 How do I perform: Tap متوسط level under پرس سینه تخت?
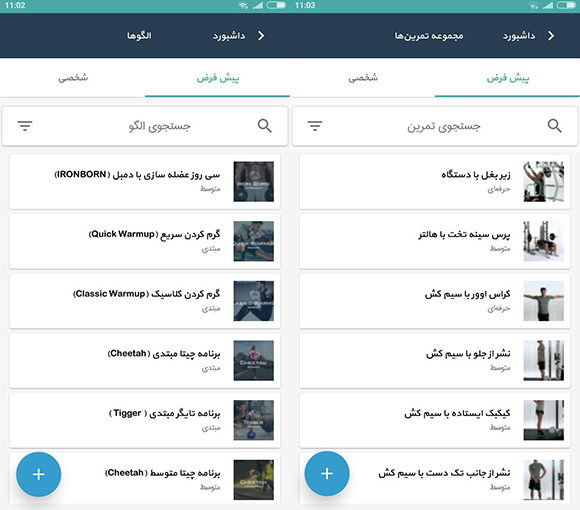500,249
